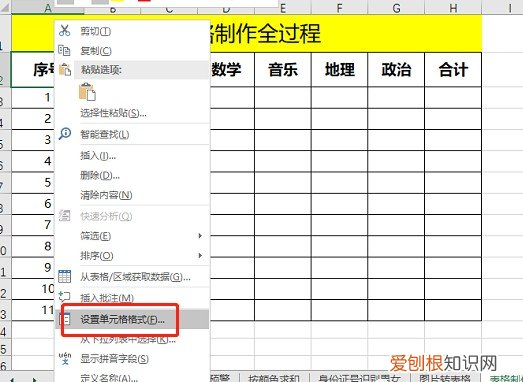Screen dimensions: 523x382
Task: Open 设置单元格格式(F)... format cells
Action: (132, 319)
